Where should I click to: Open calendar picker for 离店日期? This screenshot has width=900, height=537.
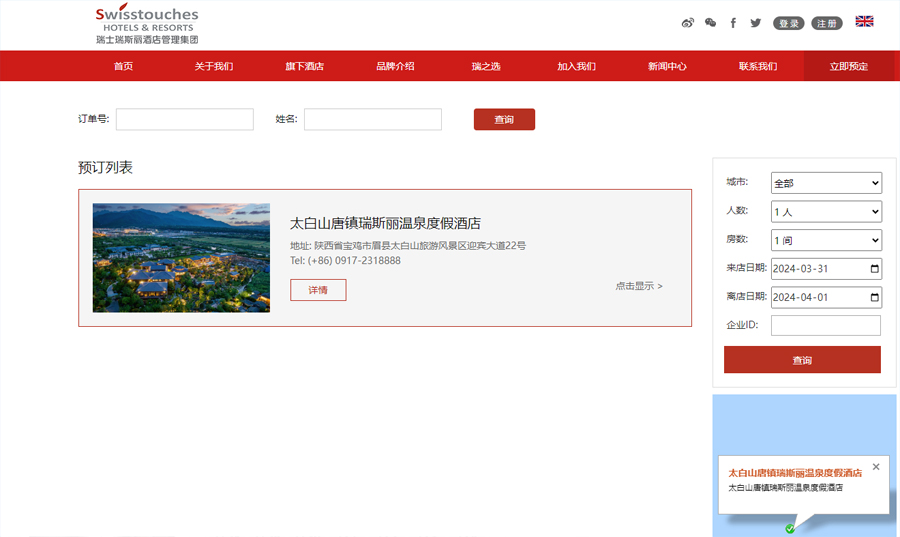pos(875,298)
